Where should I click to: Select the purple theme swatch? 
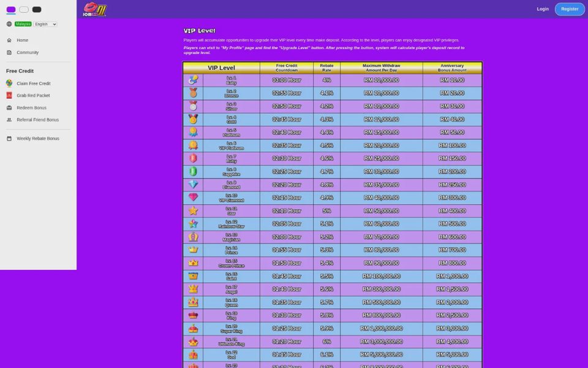tap(11, 9)
